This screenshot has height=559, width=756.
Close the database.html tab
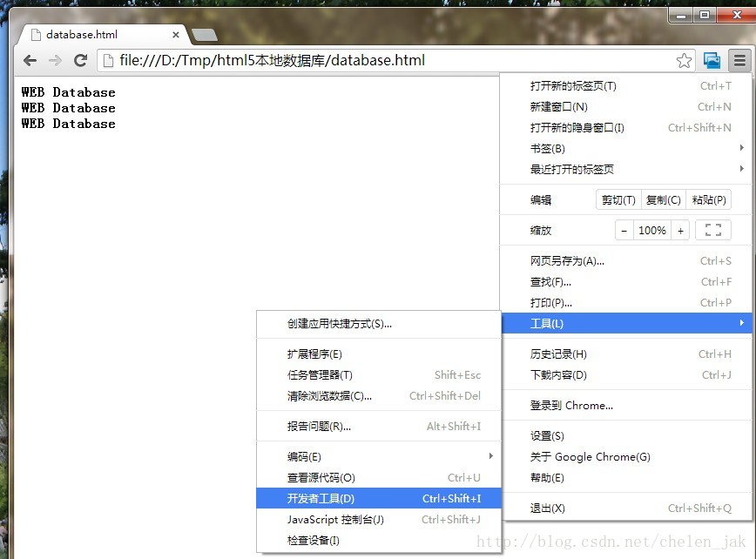176,35
